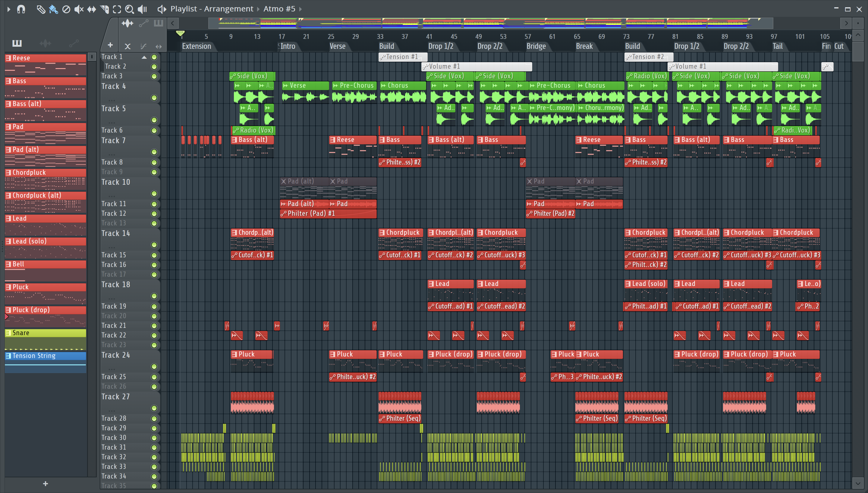Viewport: 868px width, 493px height.
Task: Click the playlist vertical scrollbar thumb
Action: (x=858, y=51)
